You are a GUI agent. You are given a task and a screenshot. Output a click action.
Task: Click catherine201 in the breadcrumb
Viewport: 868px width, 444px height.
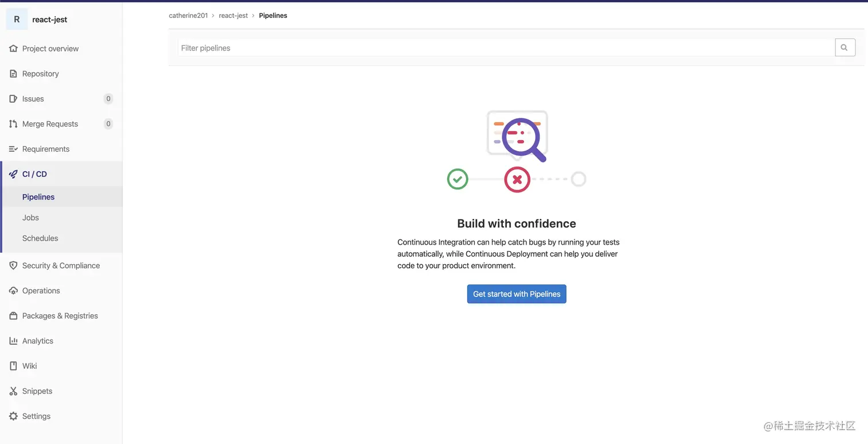(x=188, y=16)
